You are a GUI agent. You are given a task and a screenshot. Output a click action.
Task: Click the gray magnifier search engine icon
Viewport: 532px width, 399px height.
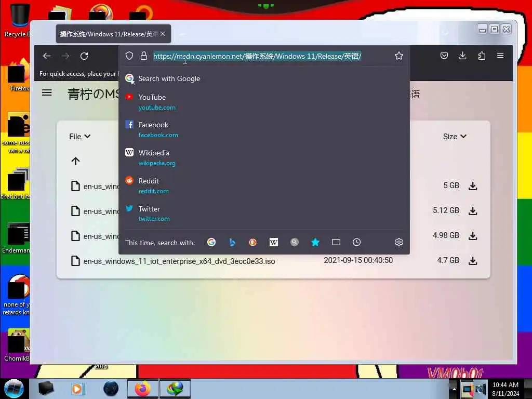(x=294, y=242)
